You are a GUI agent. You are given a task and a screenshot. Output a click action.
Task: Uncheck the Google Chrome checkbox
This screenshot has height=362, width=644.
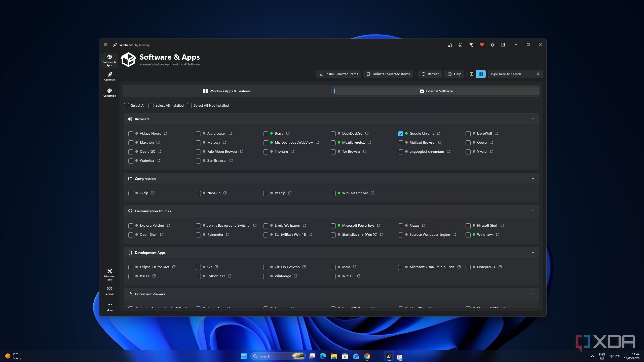[x=400, y=134]
